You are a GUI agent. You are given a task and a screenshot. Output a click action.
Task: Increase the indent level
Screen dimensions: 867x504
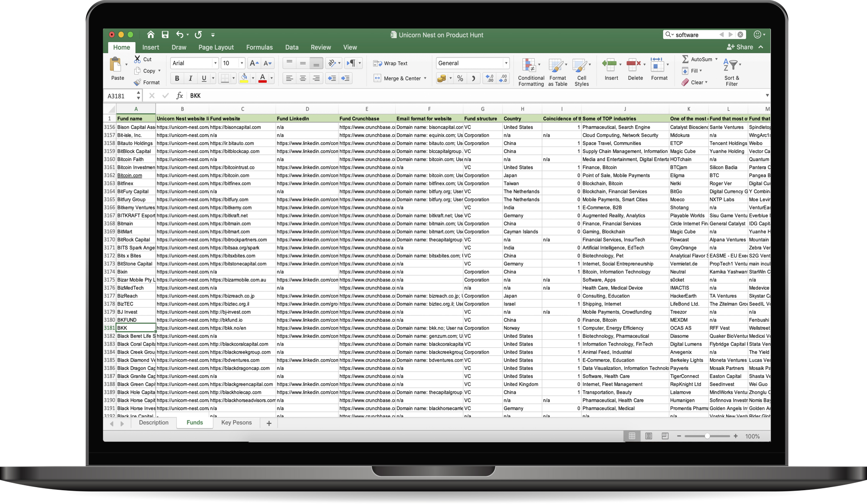click(x=345, y=79)
